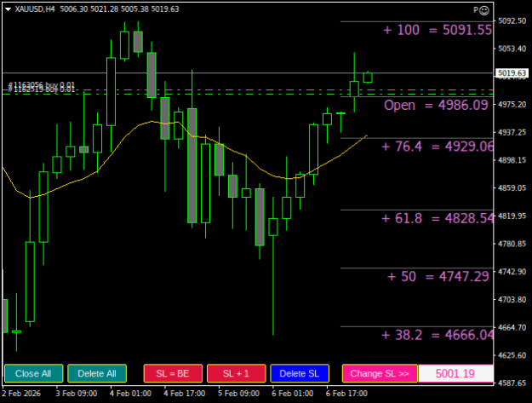Click the 3 Feb 09:00 time axis label
The width and height of the screenshot is (532, 403).
(77, 394)
